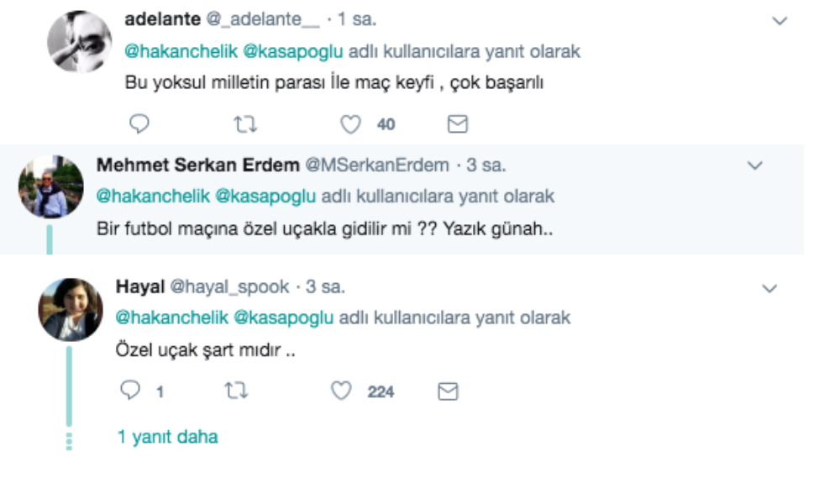Click the @hayal_spook username handle

[229, 287]
